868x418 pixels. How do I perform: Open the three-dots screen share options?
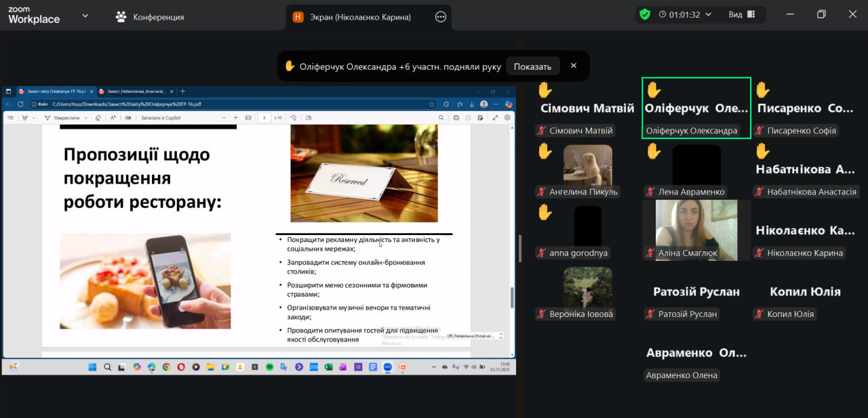[441, 17]
